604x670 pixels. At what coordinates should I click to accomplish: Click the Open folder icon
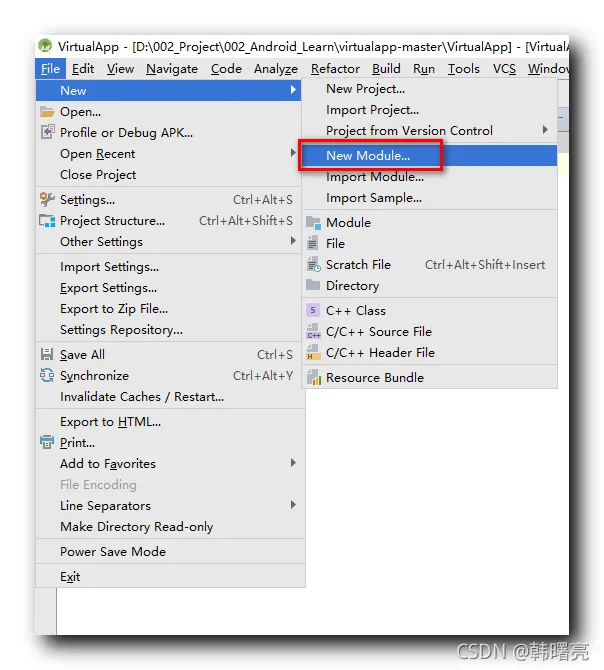tap(47, 112)
